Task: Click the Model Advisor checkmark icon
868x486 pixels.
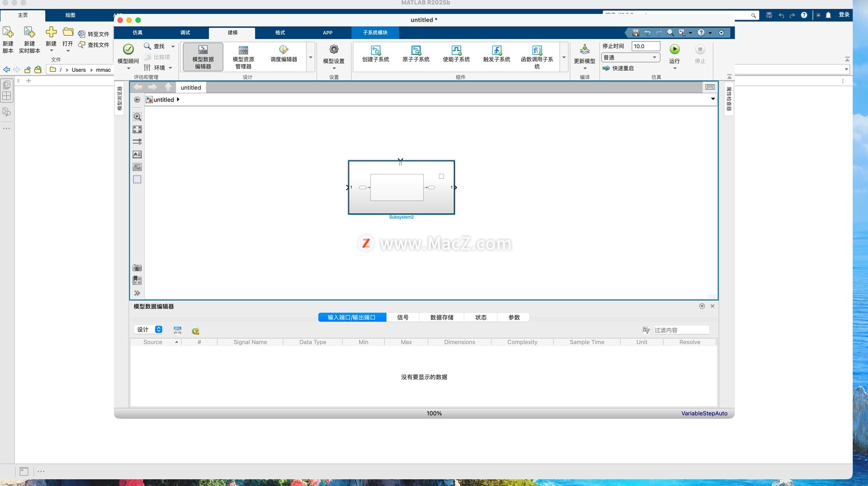Action: click(128, 49)
